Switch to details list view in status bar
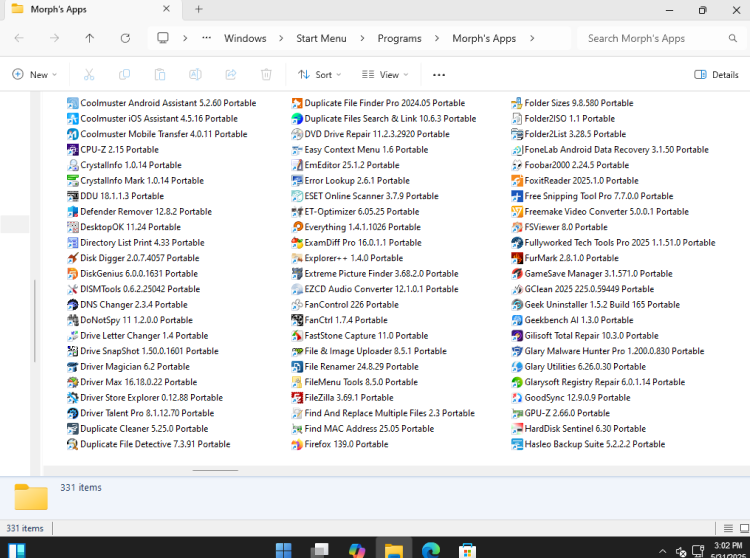The width and height of the screenshot is (750, 558). coord(728,528)
